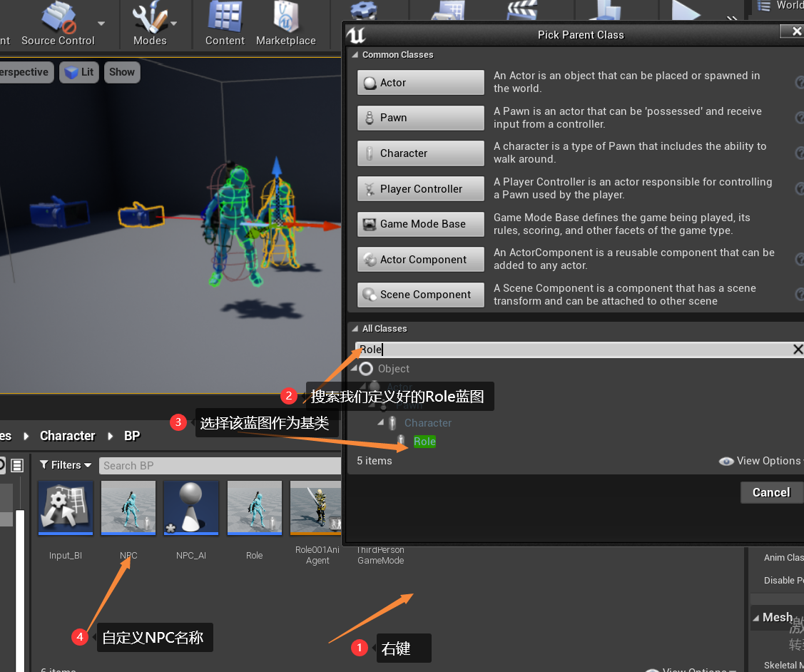Image resolution: width=804 pixels, height=672 pixels.
Task: Click the blue Z-axis transform arrow
Action: pos(277,167)
